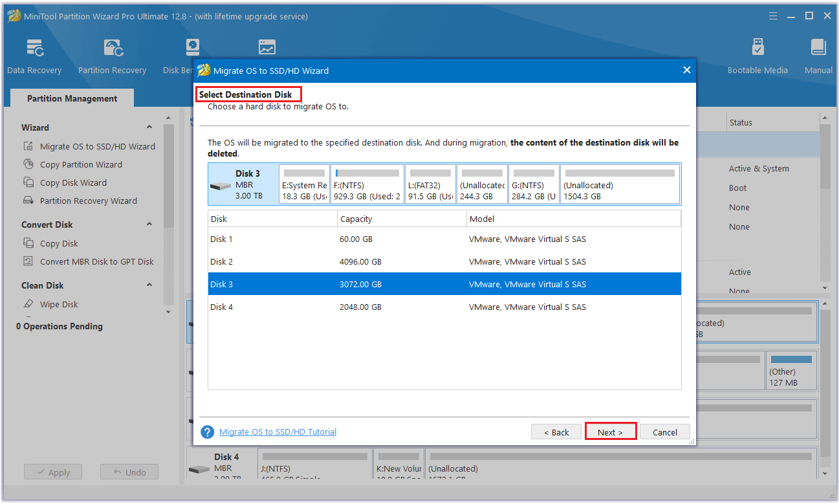Select Disk 1 row as destination
The width and height of the screenshot is (839, 504).
[x=444, y=239]
